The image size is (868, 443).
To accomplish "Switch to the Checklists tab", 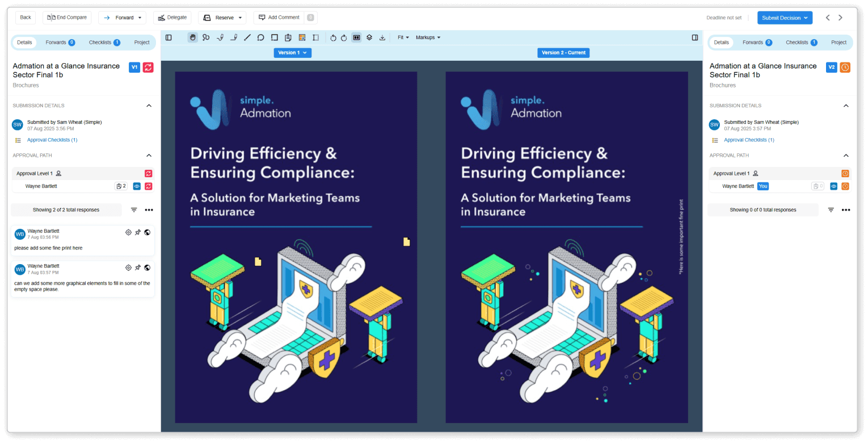I will [x=104, y=42].
